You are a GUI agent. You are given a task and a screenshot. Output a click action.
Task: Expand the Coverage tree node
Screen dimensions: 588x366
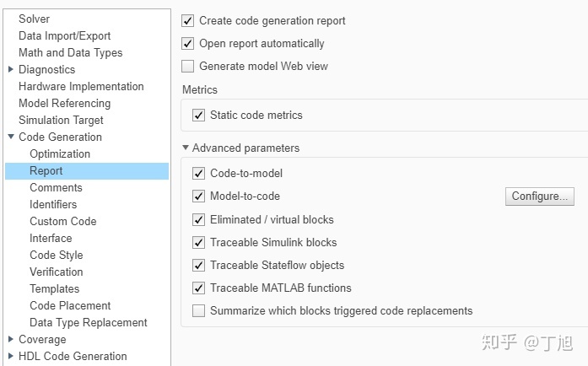pos(10,339)
